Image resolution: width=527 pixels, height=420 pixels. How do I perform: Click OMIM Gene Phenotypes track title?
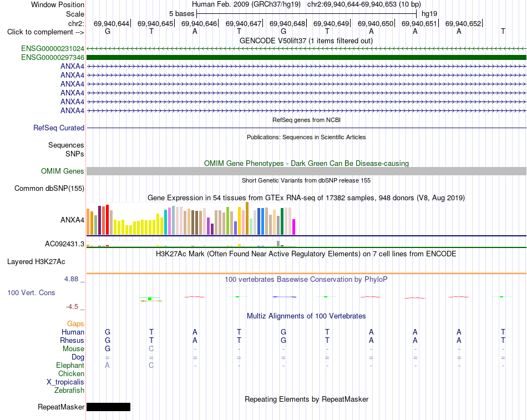pyautogui.click(x=306, y=164)
